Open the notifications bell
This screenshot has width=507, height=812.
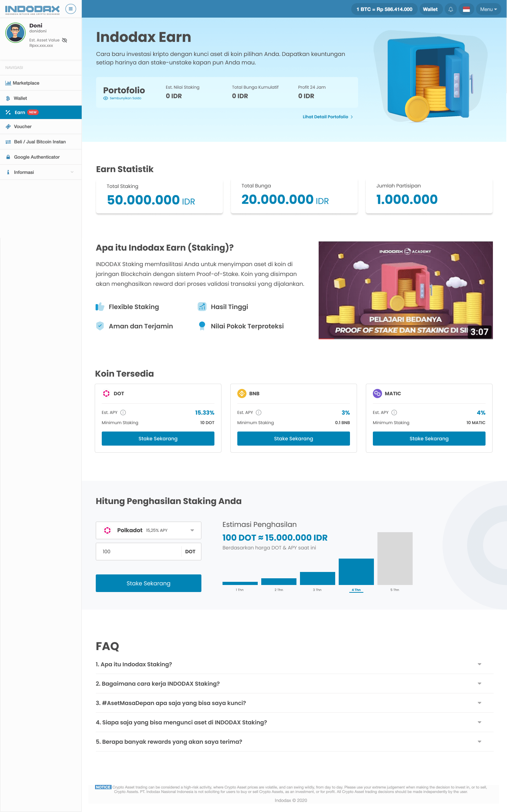point(451,10)
